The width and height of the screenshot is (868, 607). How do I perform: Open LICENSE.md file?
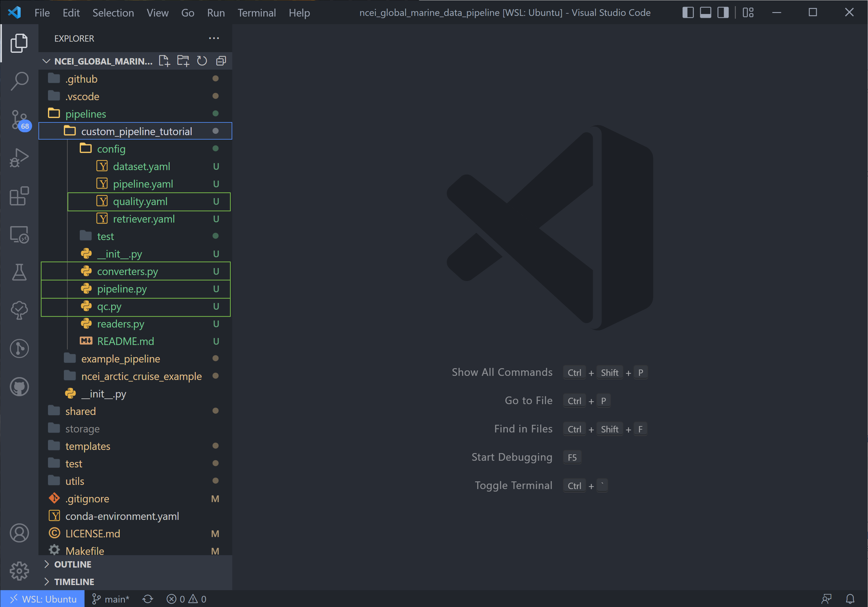135,533
